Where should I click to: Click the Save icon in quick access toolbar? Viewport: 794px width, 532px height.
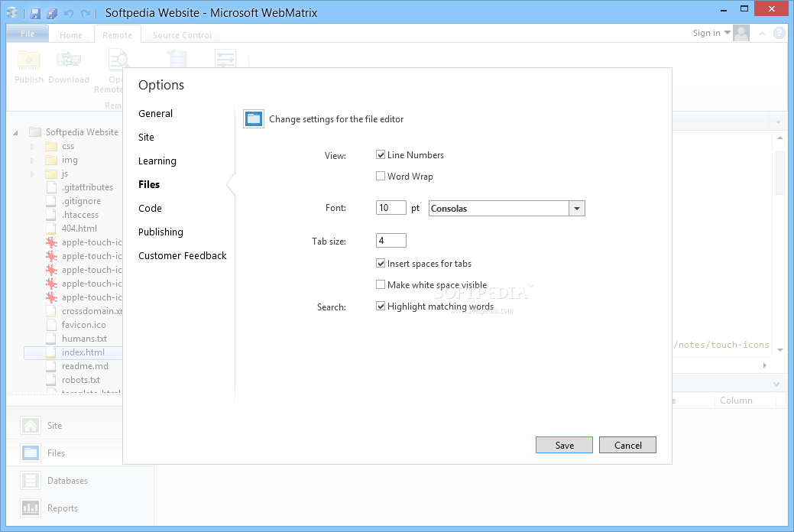[x=35, y=13]
